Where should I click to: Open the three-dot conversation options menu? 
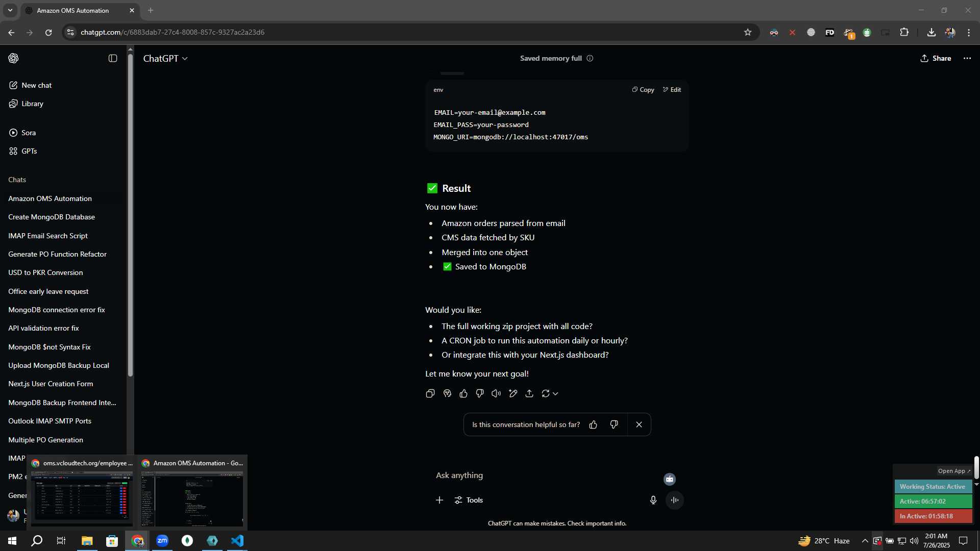967,58
